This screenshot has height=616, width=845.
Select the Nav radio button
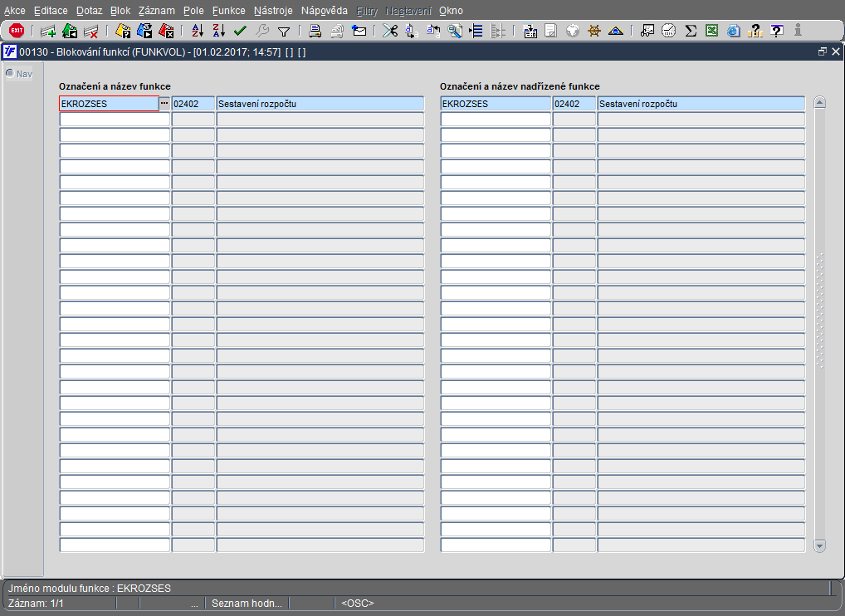pos(10,73)
